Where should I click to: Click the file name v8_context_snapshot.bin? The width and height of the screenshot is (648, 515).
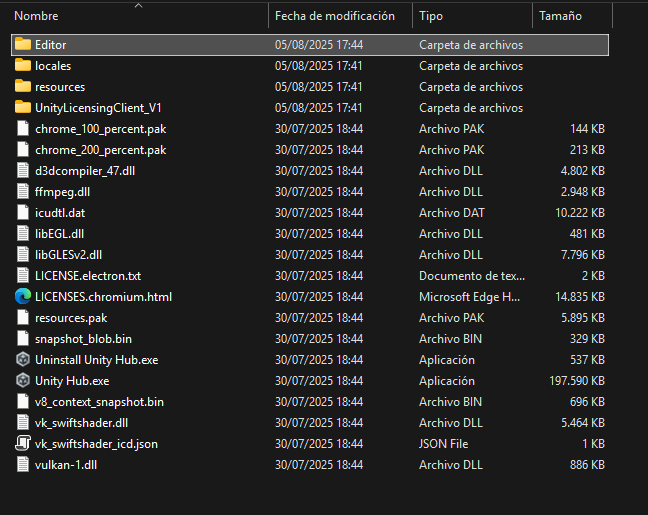tap(99, 402)
